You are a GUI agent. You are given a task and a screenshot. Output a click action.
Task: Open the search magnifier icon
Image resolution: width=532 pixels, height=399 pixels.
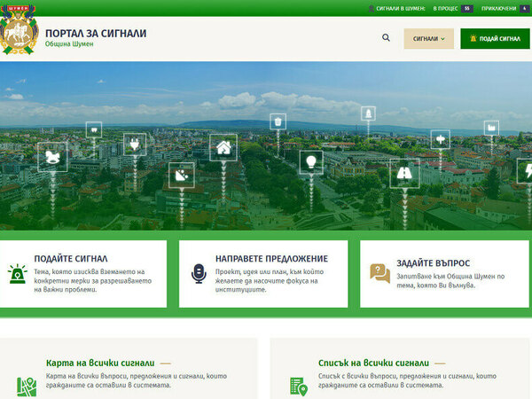pyautogui.click(x=386, y=37)
